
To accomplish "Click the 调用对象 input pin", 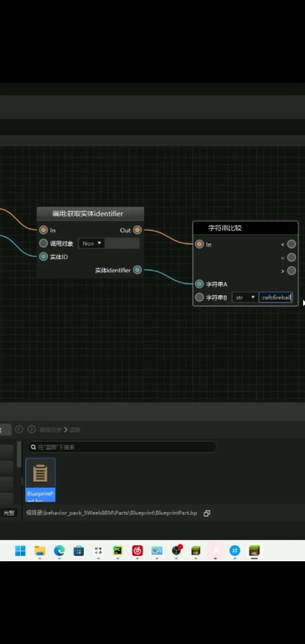I will (x=43, y=243).
